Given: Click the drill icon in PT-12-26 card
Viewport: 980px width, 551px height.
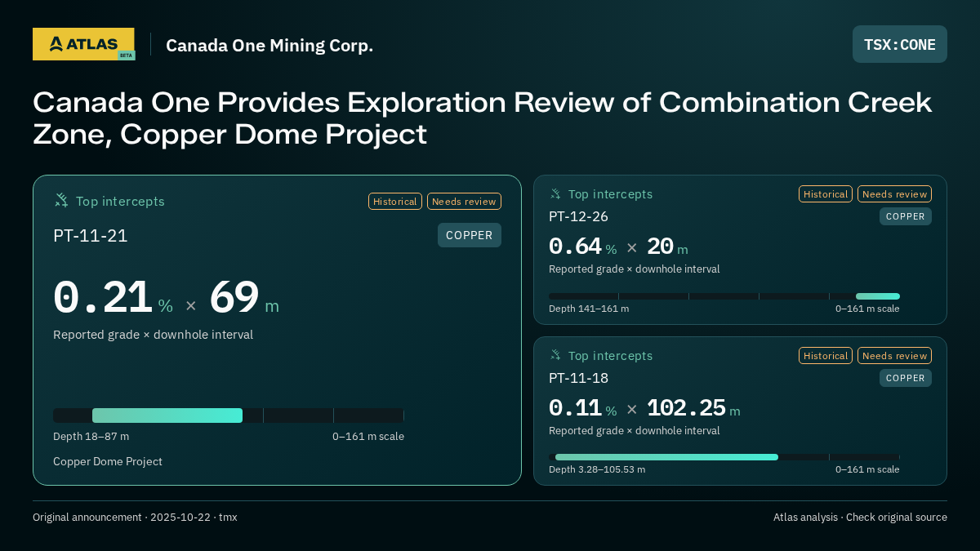Looking at the screenshot, I should [555, 194].
